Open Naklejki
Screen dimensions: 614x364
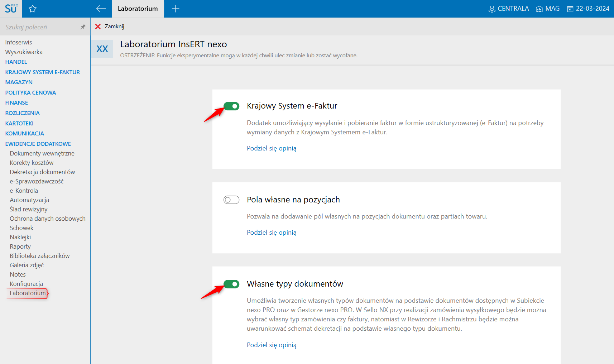[20, 237]
